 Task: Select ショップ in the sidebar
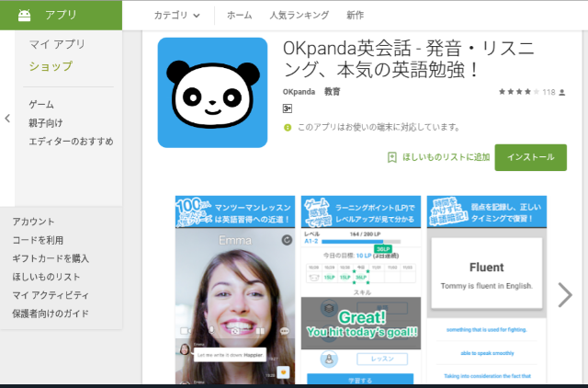pos(51,66)
